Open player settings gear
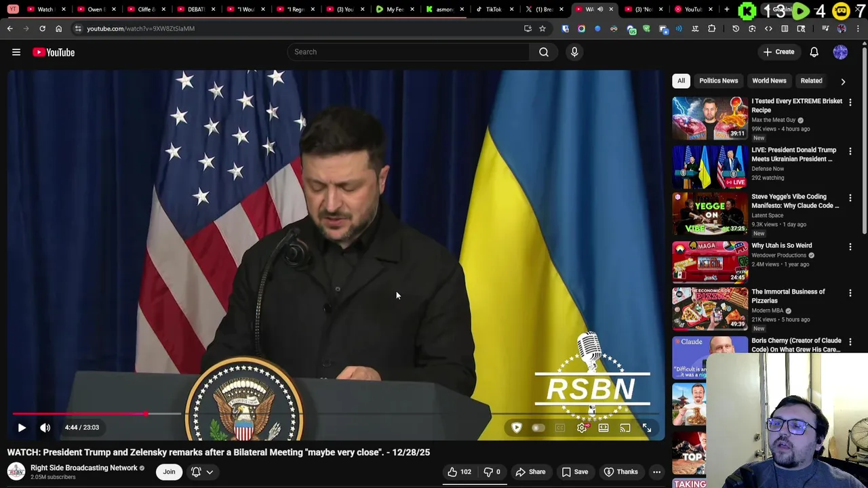Screen dimensions: 868x488 pyautogui.click(x=582, y=428)
